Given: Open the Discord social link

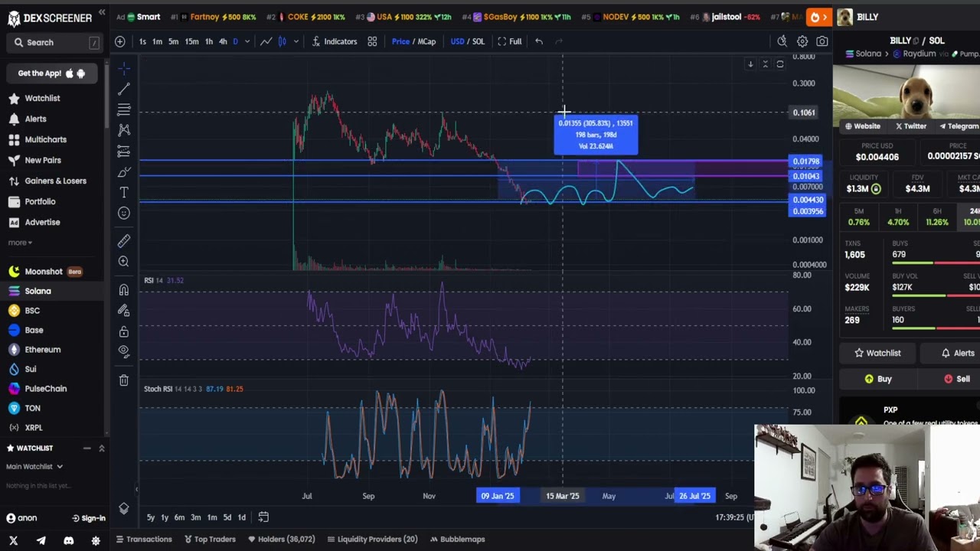Looking at the screenshot, I should [x=68, y=540].
